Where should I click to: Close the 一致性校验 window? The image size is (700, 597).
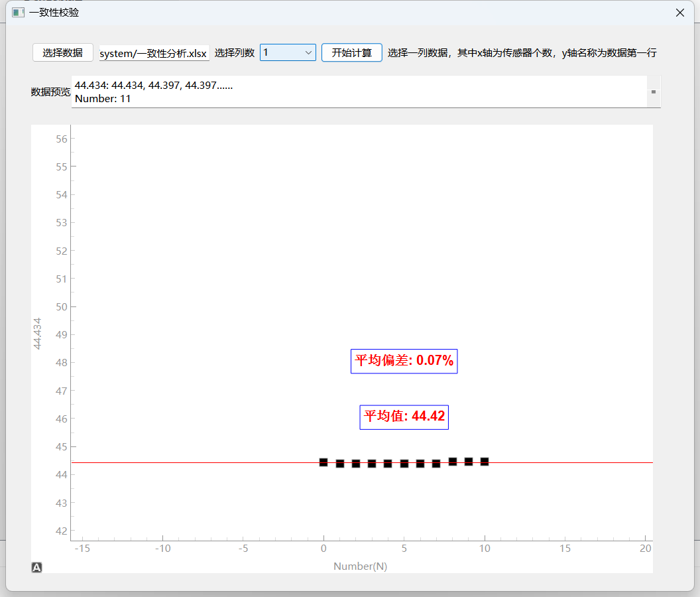click(x=680, y=13)
